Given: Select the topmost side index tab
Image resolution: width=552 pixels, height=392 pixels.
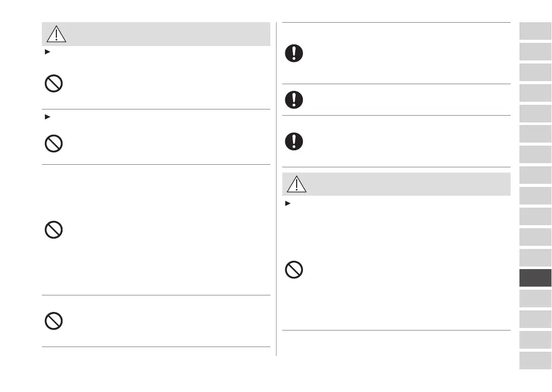Looking at the screenshot, I should coord(535,31).
